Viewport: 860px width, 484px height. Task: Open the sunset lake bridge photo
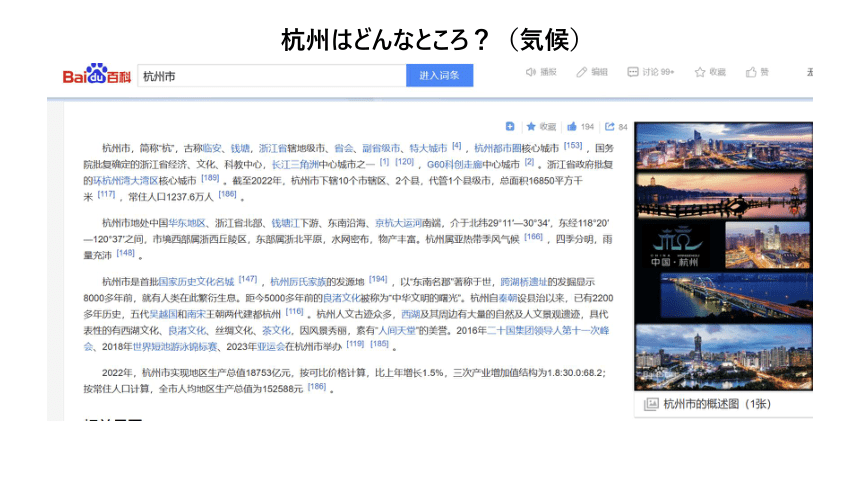pos(723,196)
